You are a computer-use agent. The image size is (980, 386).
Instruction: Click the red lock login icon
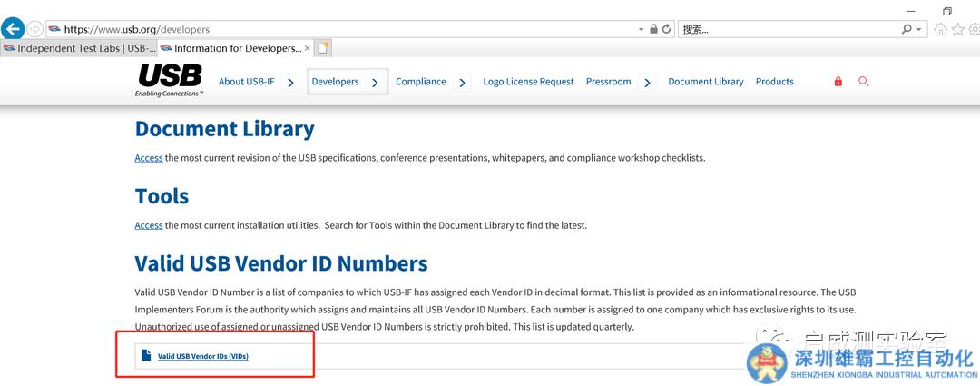point(838,82)
